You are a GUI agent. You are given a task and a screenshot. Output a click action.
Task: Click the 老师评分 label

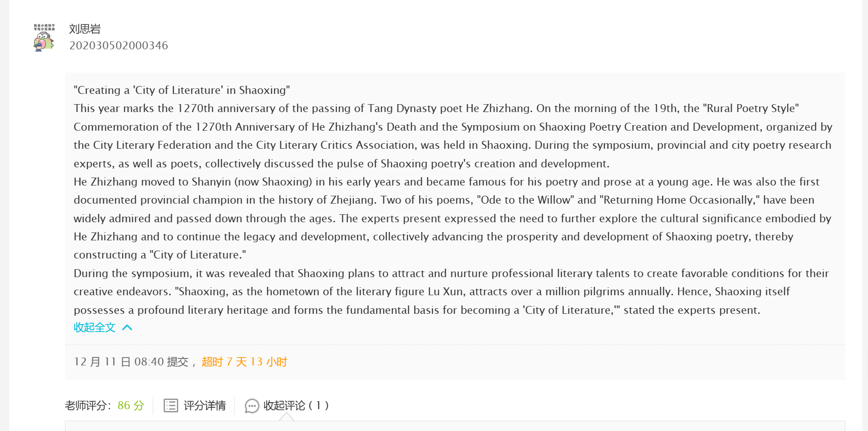88,405
